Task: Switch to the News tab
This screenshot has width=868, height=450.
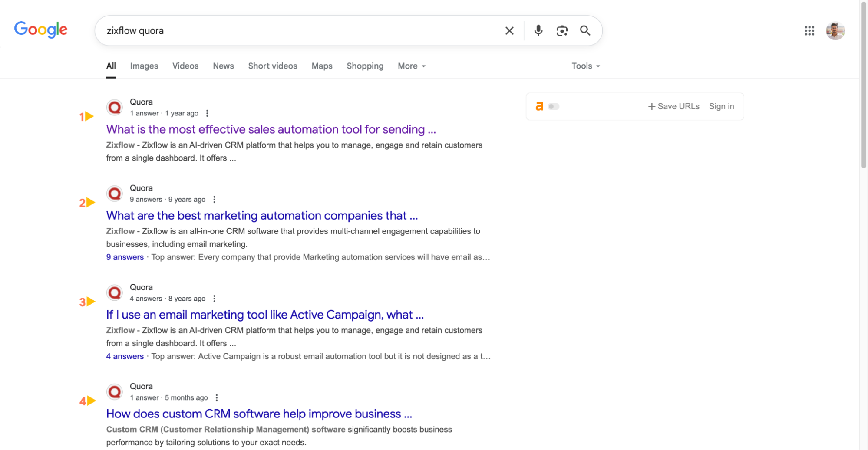Action: pos(223,66)
